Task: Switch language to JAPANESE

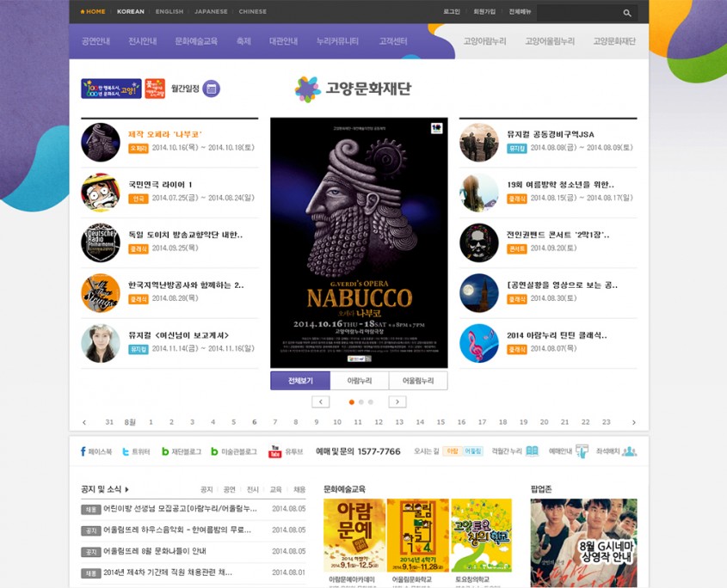Action: pyautogui.click(x=211, y=11)
